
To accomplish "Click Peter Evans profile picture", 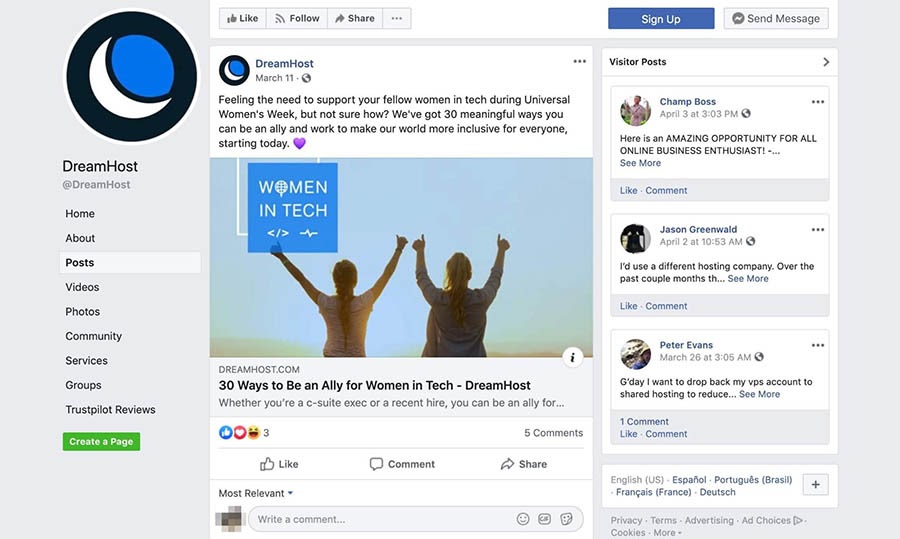I will (635, 354).
